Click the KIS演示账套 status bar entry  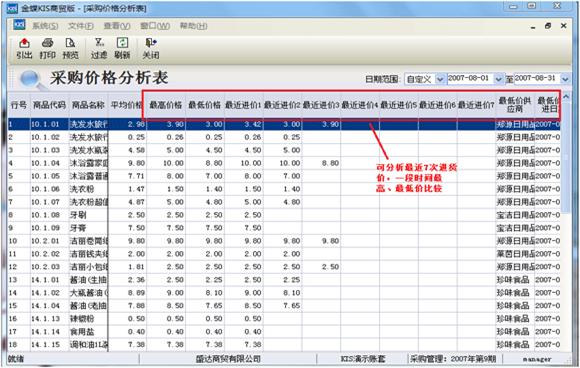tap(362, 359)
